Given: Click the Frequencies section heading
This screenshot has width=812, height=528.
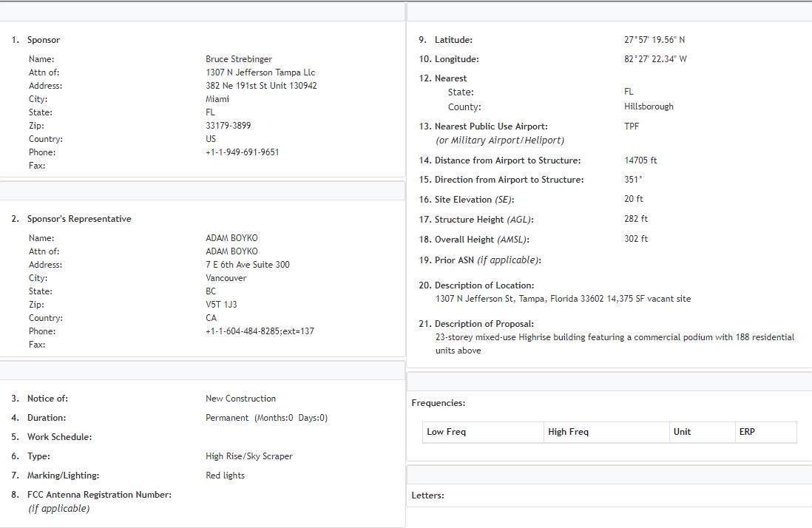Looking at the screenshot, I should click(x=438, y=403).
